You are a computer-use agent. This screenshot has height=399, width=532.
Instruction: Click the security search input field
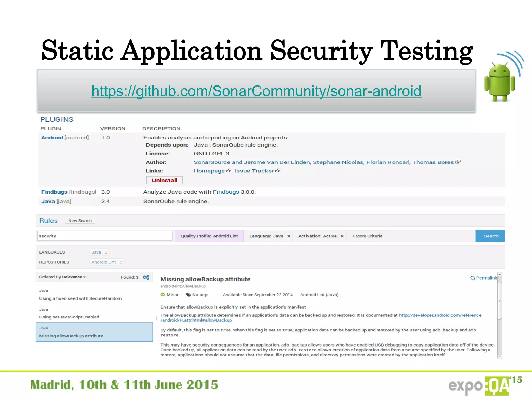[105, 236]
